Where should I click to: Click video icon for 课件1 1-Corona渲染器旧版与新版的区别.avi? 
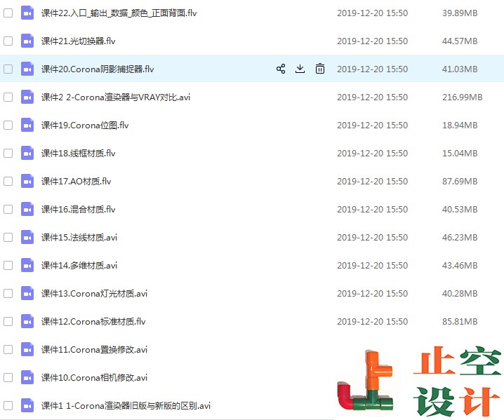pyautogui.click(x=27, y=405)
